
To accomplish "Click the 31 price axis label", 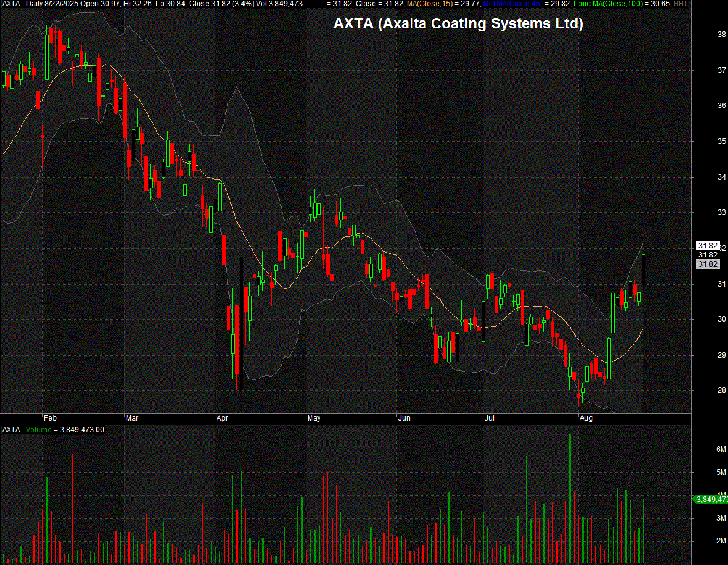I will click(721, 283).
